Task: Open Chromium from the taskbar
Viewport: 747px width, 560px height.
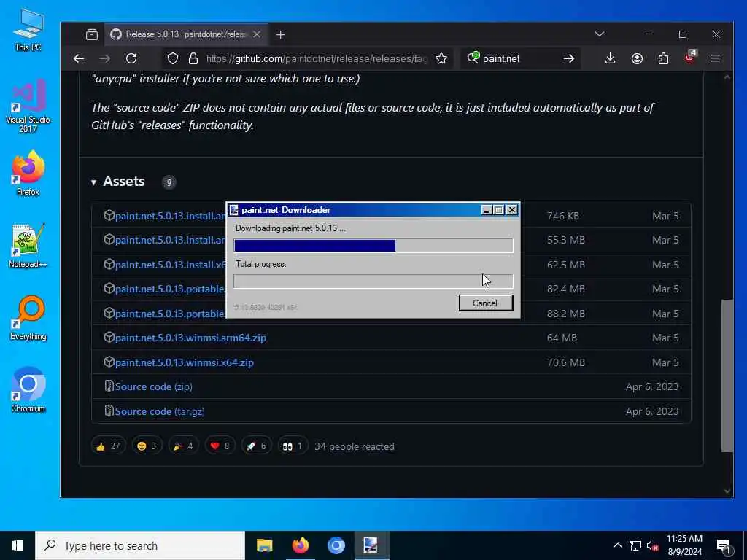Action: coord(336,545)
